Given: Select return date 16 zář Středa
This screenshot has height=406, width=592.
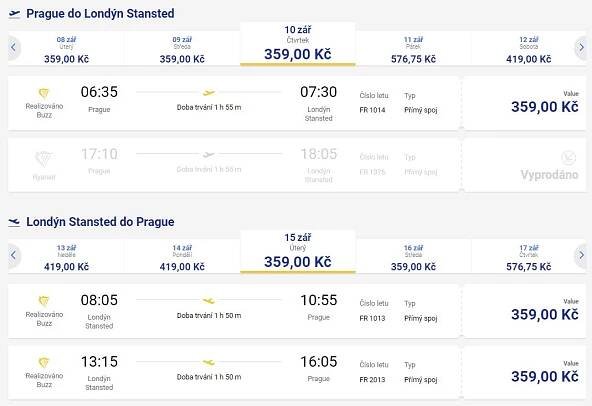Looking at the screenshot, I should pyautogui.click(x=413, y=257).
